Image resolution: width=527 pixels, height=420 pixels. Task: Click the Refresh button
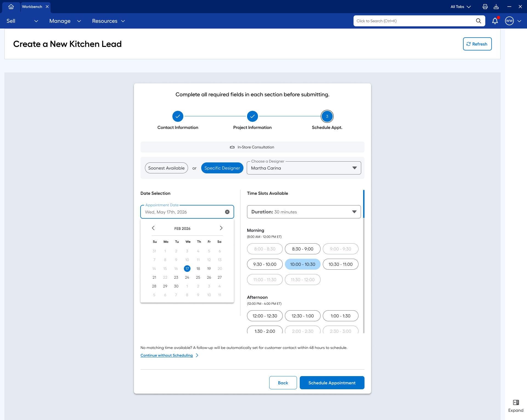click(477, 44)
